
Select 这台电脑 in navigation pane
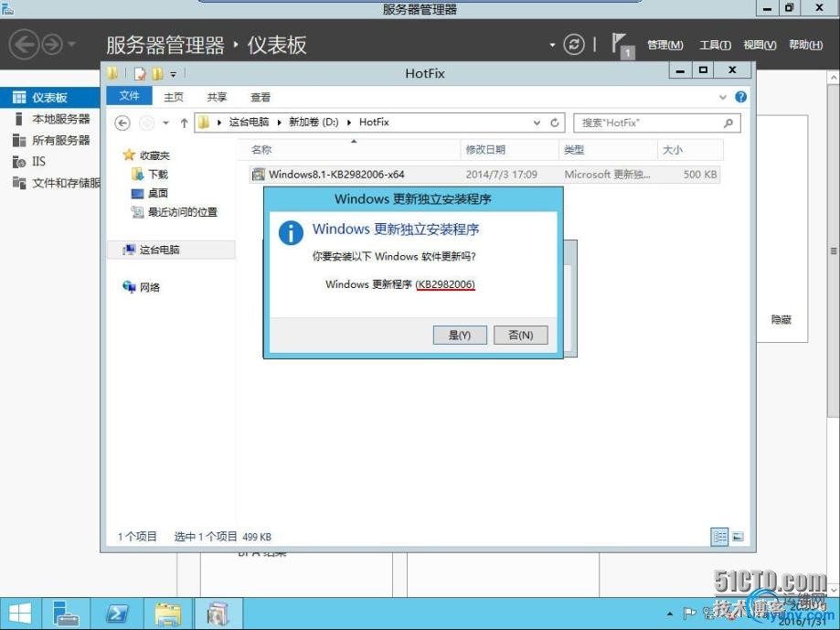point(159,250)
